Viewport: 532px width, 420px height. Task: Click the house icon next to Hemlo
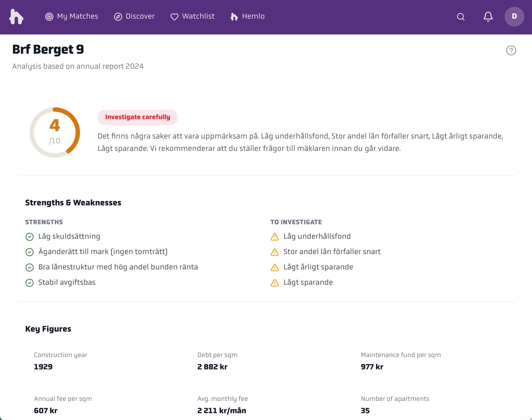(x=234, y=17)
